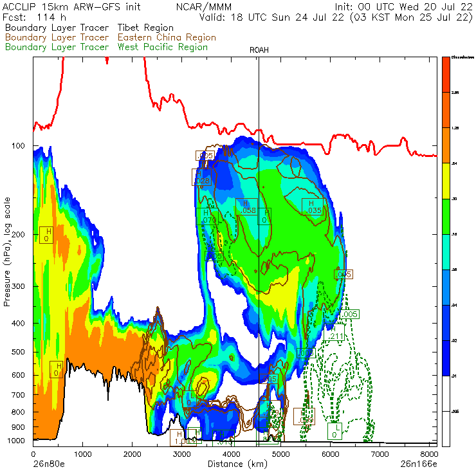Click the green 'H .211' contour label
Image resolution: width=476 pixels, height=476 pixels.
[x=334, y=333]
